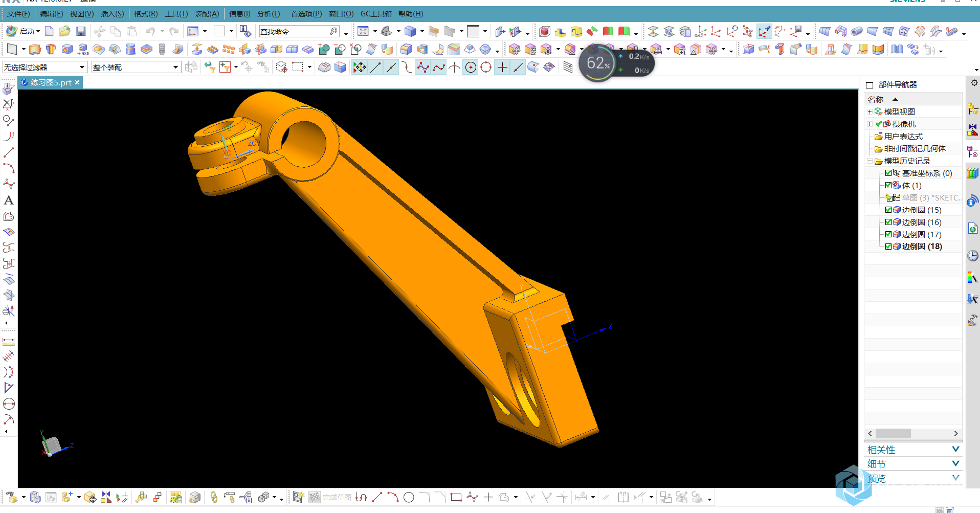
Task: Select the Rectangle sketch tool in bottom toolbar
Action: [456, 497]
